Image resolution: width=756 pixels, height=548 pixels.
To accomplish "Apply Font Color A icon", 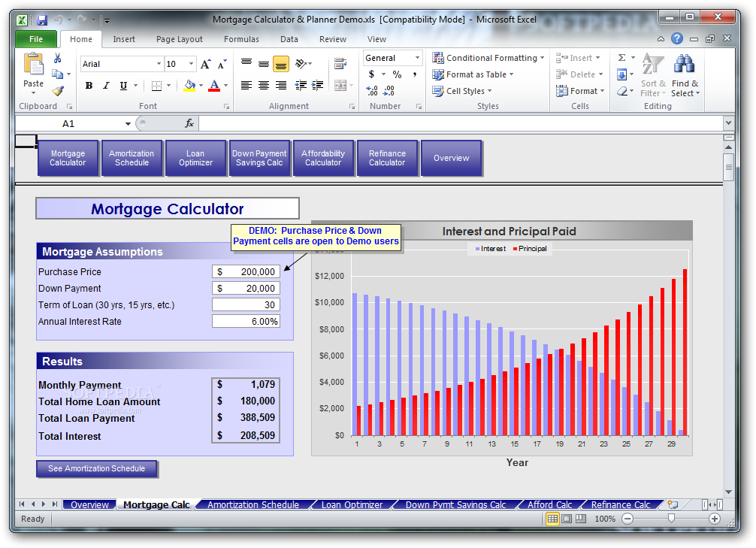I will click(215, 86).
